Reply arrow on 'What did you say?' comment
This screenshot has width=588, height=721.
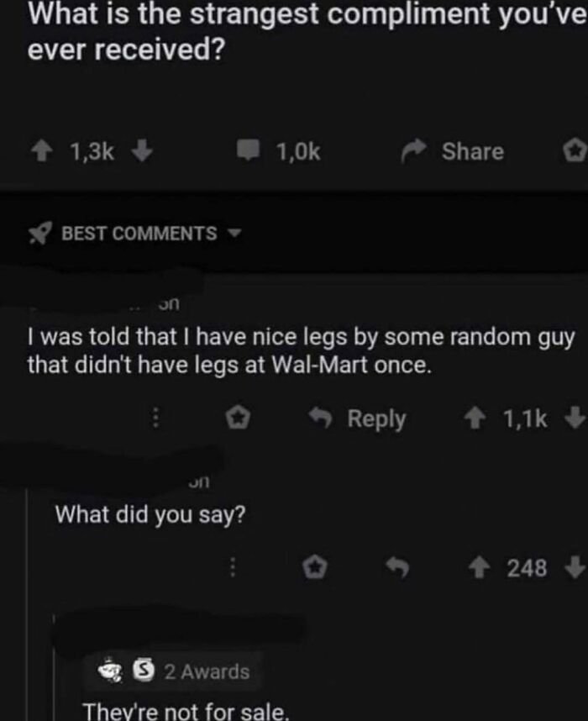397,567
